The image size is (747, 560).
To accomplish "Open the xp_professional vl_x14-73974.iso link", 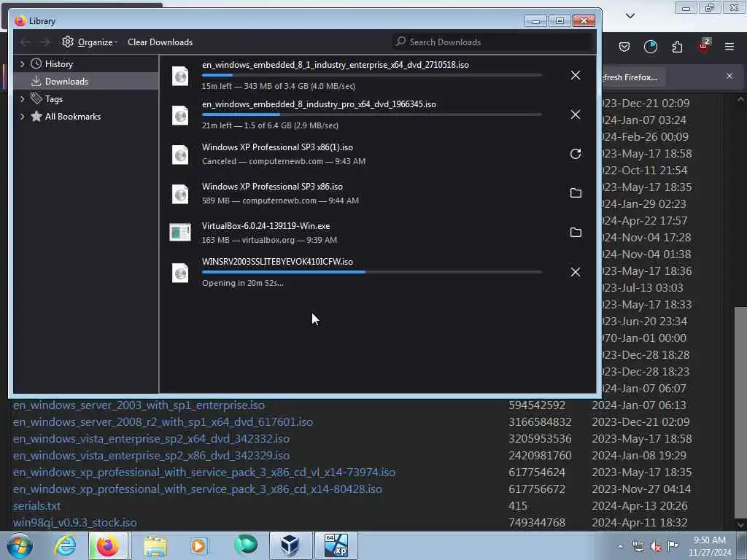I will tap(204, 472).
